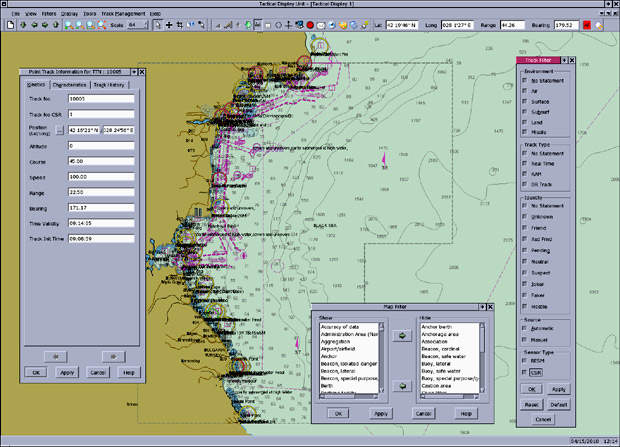Toggle the Surface environment checkbox
The image size is (620, 447).
[x=526, y=101]
